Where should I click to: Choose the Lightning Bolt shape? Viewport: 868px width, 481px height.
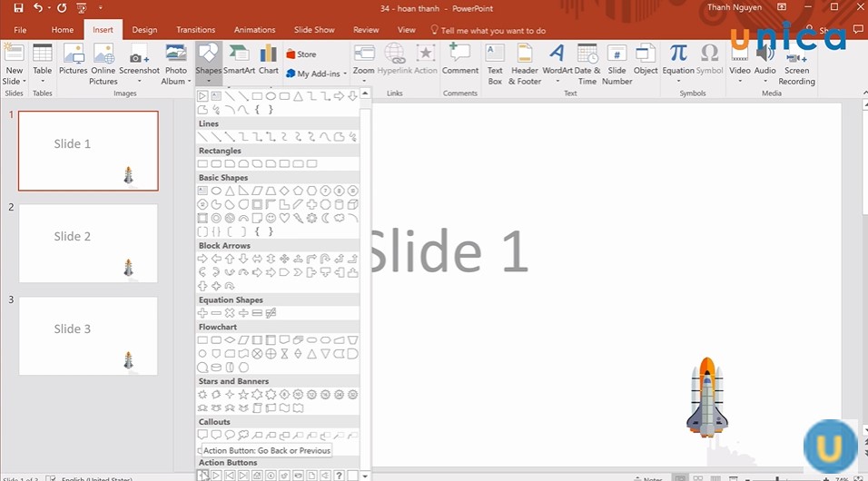[298, 218]
